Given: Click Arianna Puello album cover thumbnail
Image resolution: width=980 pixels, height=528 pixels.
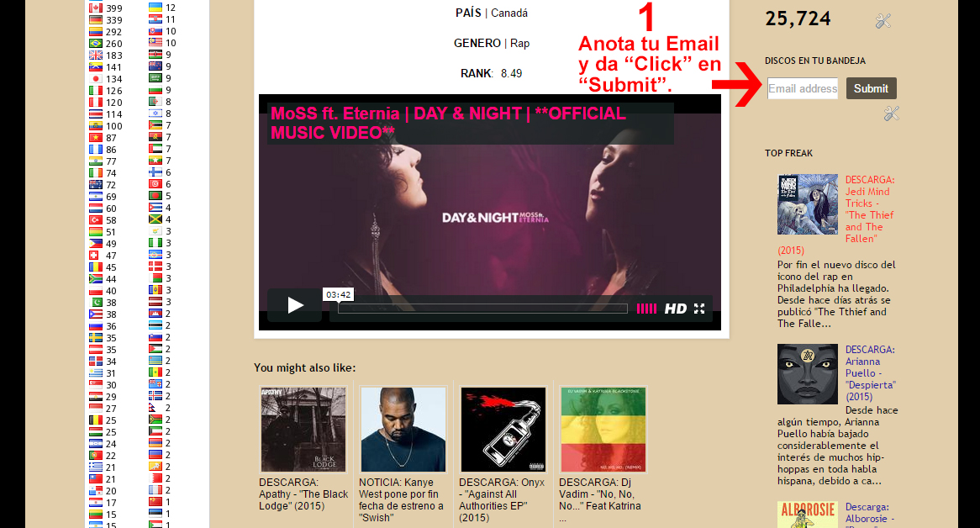Looking at the screenshot, I should tap(808, 374).
